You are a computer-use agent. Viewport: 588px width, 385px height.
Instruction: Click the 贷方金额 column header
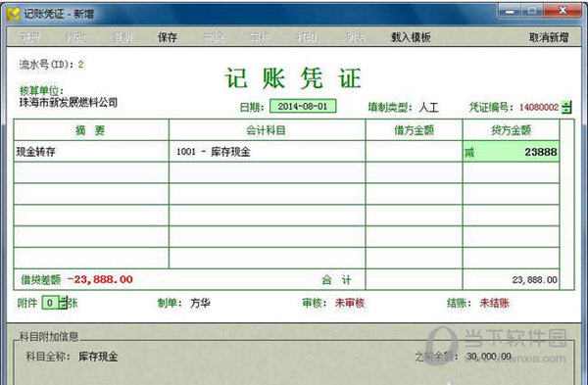point(512,130)
